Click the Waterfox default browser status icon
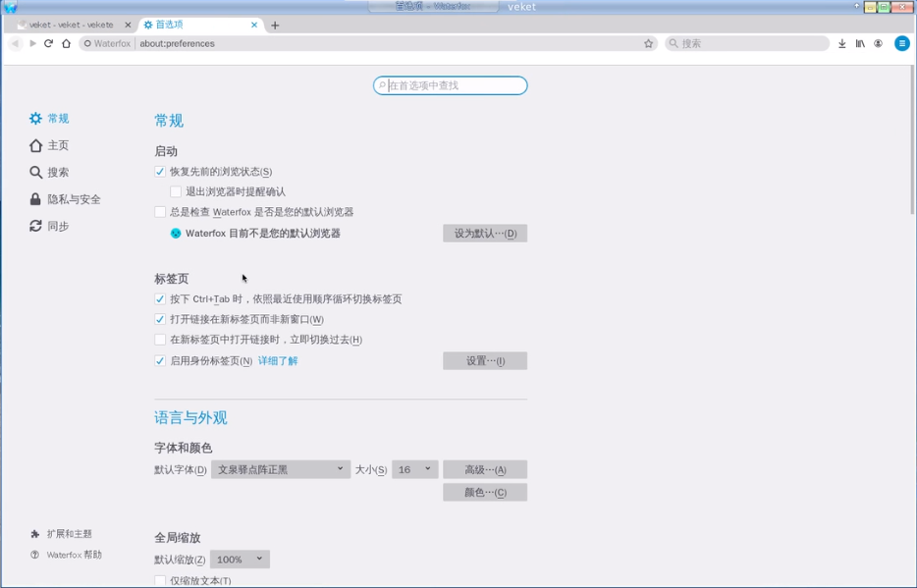 point(176,234)
